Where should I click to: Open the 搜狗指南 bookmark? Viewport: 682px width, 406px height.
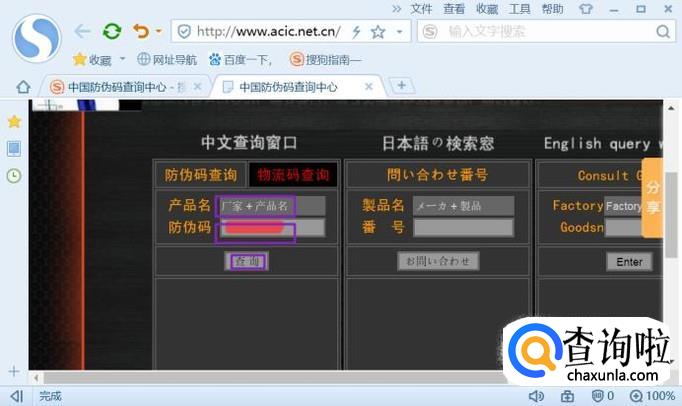325,59
